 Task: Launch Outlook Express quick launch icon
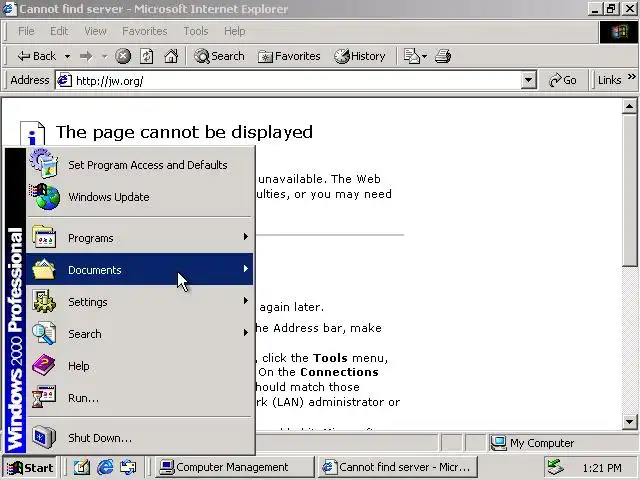tap(129, 467)
